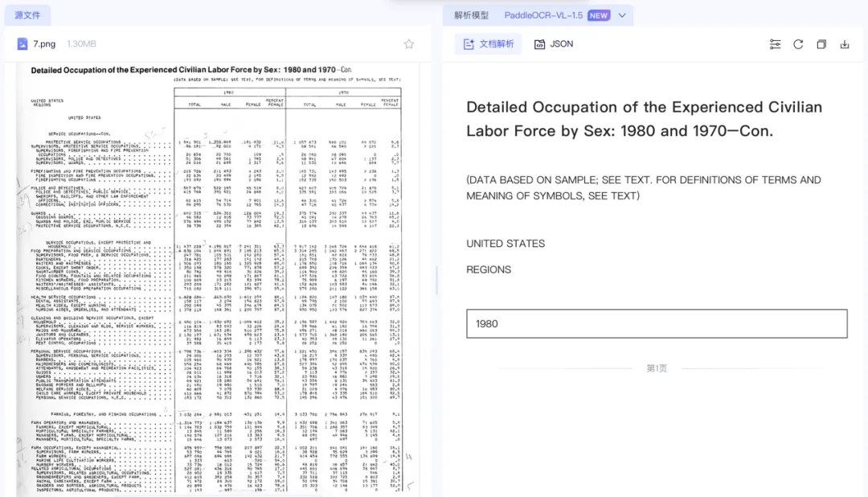Open parse settings sliders icon
This screenshot has width=868, height=497.
pyautogui.click(x=775, y=44)
